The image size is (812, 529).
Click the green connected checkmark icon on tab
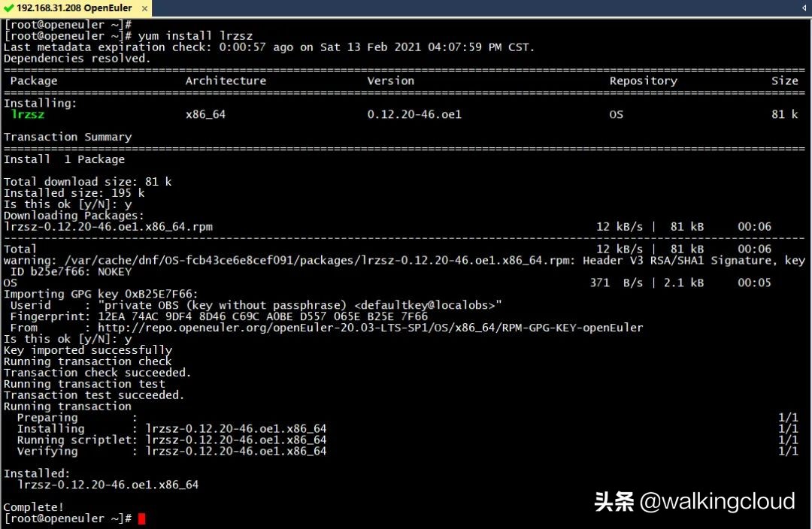[x=9, y=8]
